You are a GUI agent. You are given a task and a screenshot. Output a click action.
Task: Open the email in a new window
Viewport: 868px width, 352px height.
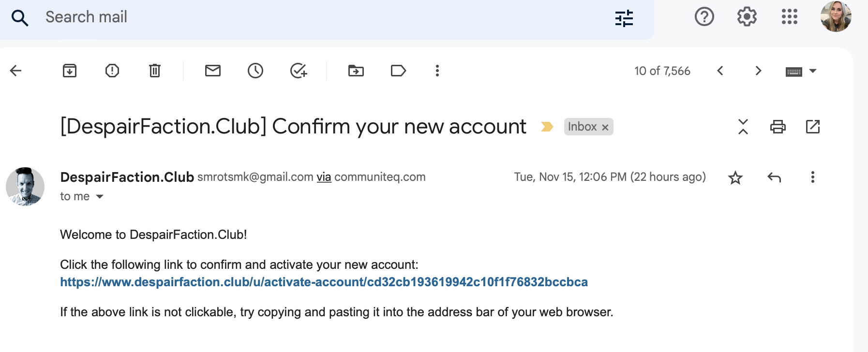813,127
